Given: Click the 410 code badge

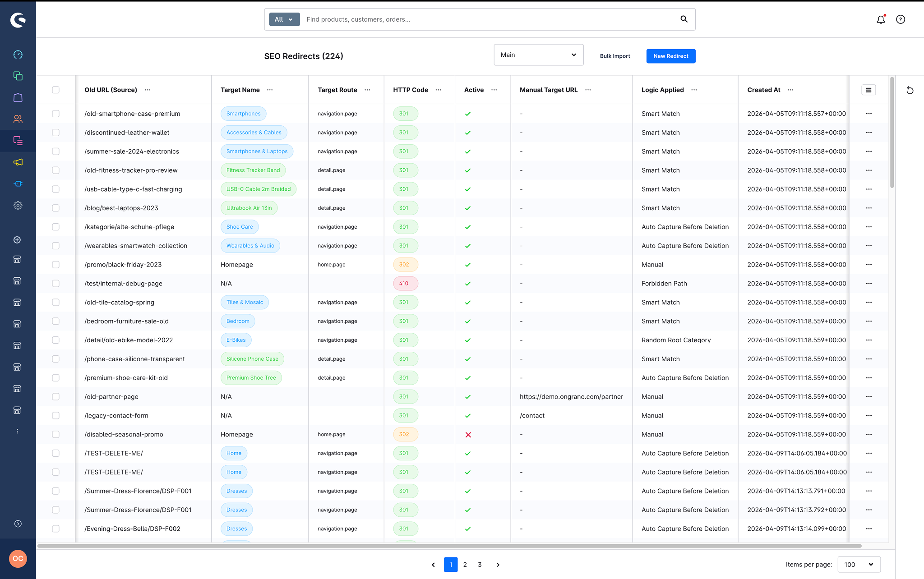Looking at the screenshot, I should (405, 284).
